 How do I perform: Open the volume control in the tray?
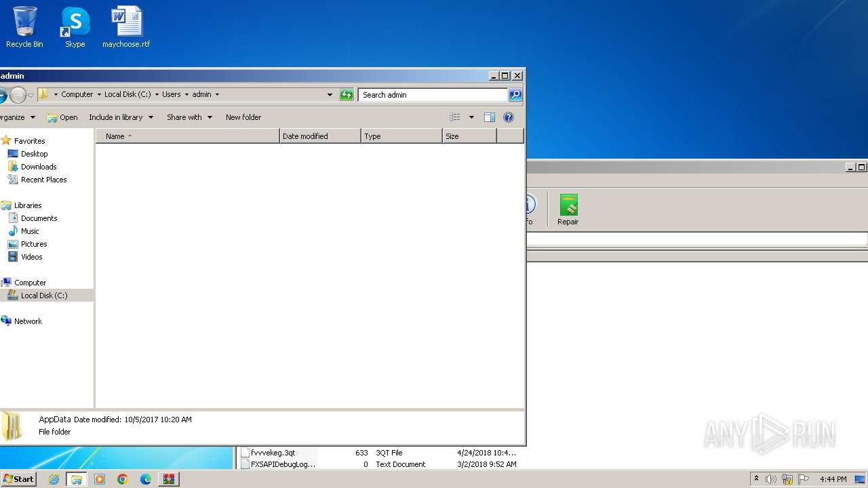tap(771, 479)
